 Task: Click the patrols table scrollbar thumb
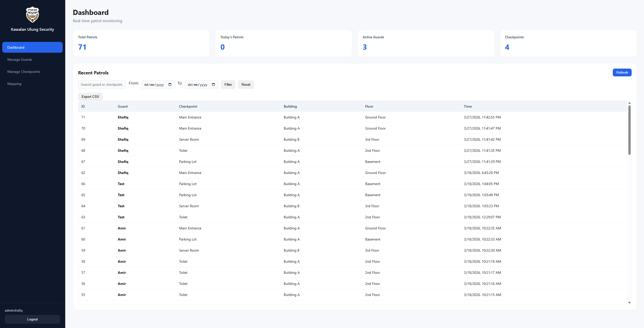tap(629, 130)
